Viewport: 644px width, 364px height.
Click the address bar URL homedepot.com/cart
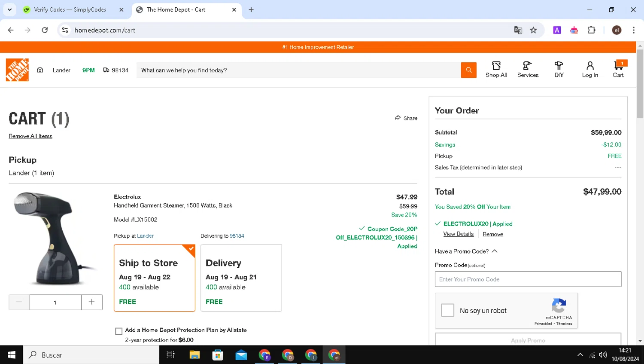click(105, 30)
